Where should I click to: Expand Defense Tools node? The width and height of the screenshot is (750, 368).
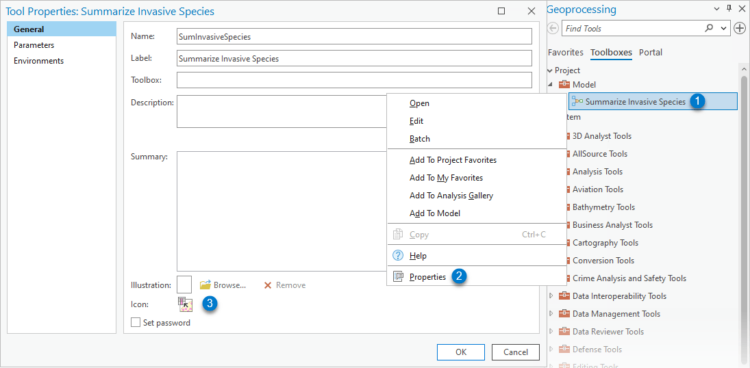tap(551, 349)
